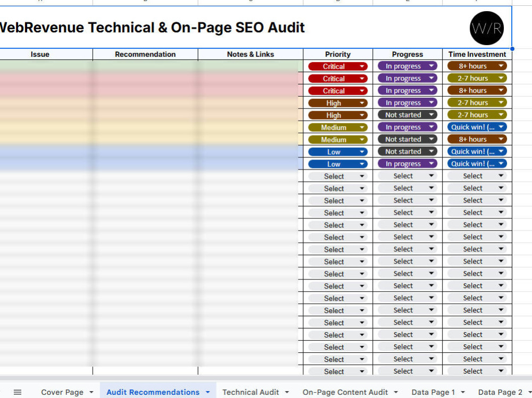The image size is (532, 398).
Task: Open the first High priority dropdown
Action: 338,103
